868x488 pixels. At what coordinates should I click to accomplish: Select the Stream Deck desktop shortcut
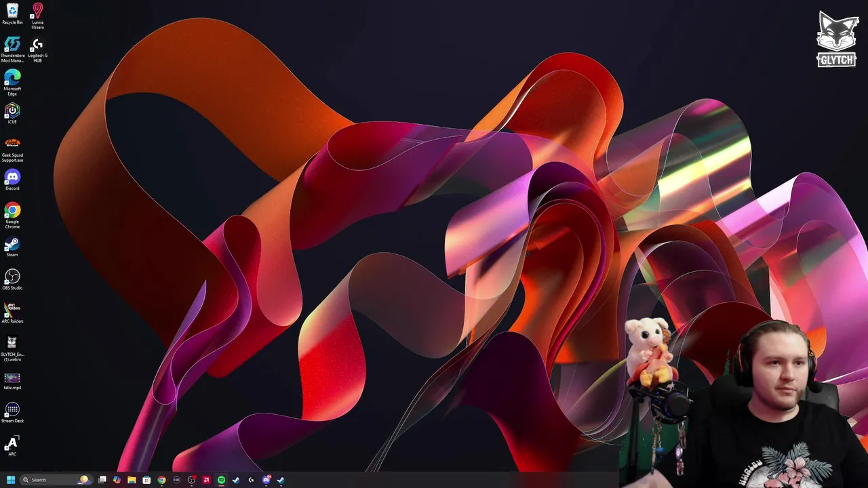point(12,412)
